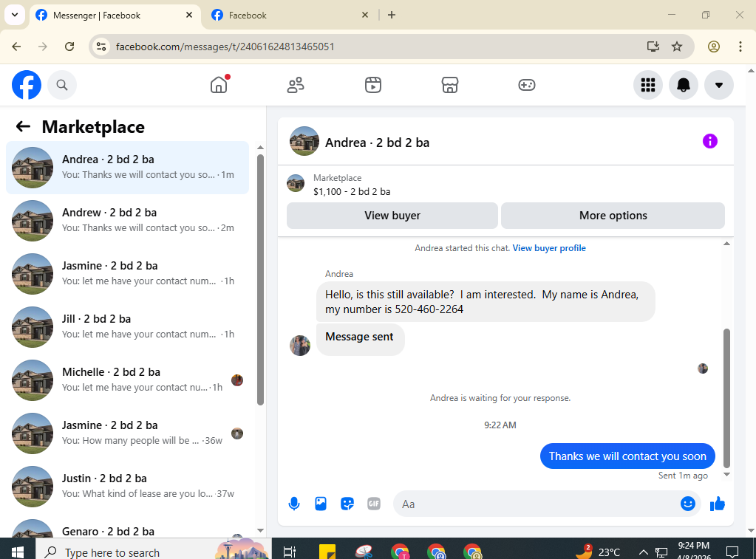The image size is (756, 559).
Task: Click the More options button
Action: [x=613, y=216]
